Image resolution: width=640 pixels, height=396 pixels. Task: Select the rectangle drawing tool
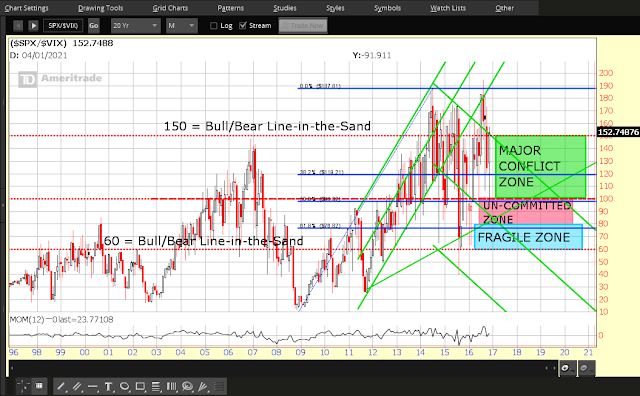coord(140,386)
